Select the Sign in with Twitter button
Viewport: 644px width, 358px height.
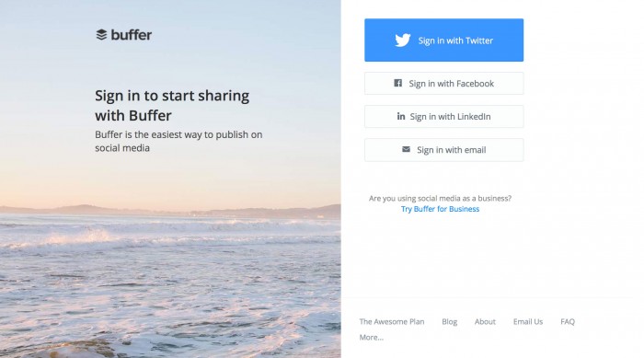pos(444,40)
